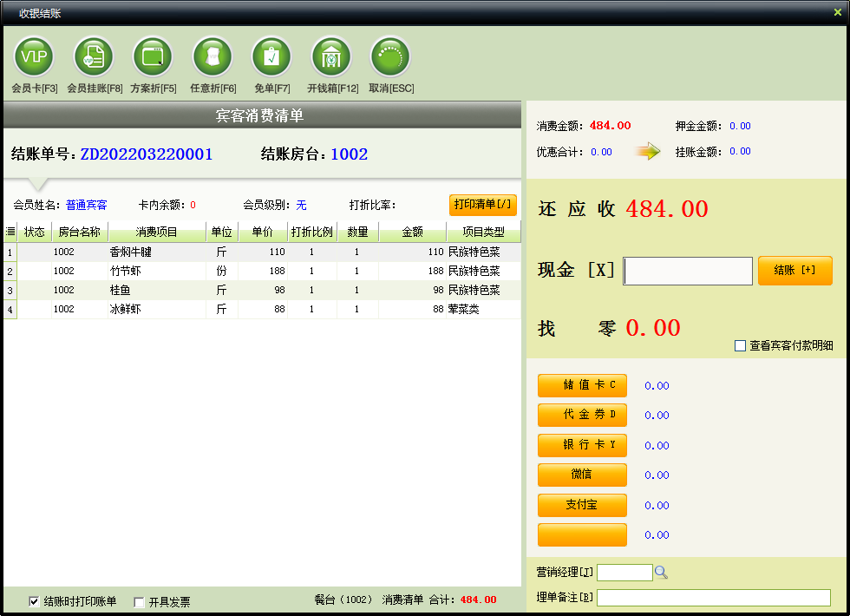Click the 埋单备注 [B] remarks field

713,598
